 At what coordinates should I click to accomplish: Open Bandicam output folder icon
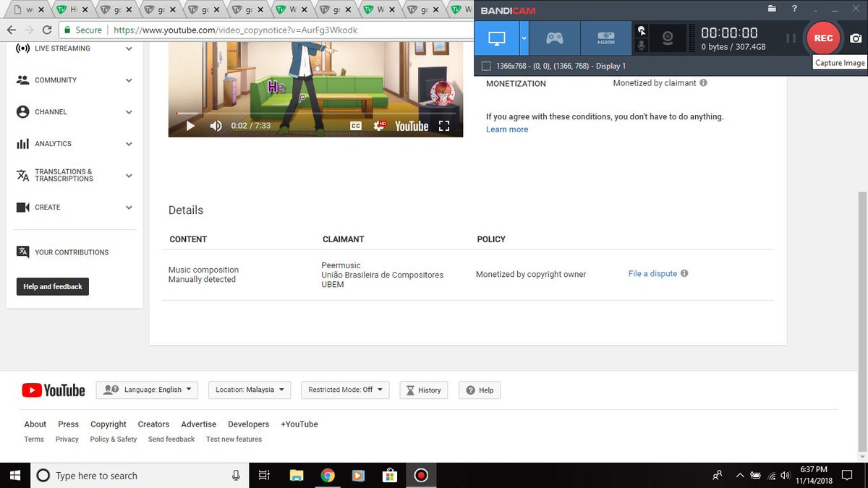pyautogui.click(x=772, y=9)
